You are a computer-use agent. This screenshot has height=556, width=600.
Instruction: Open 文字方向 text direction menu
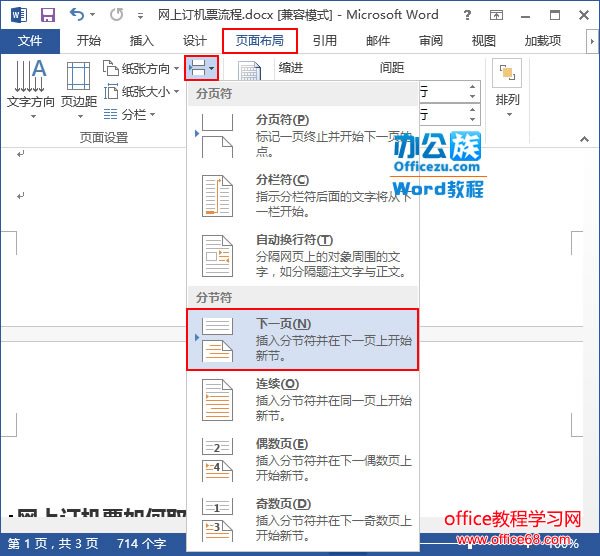[31, 89]
